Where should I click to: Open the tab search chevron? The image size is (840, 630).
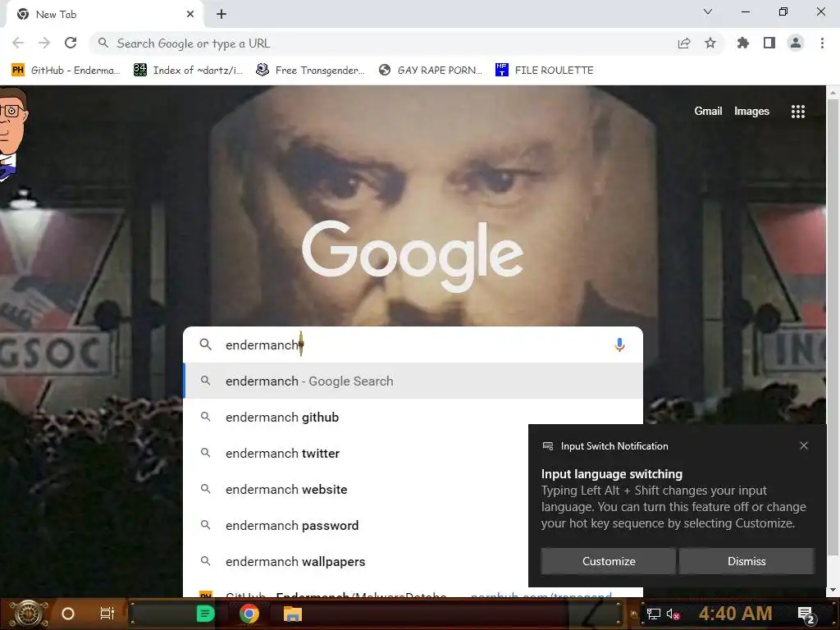point(708,11)
